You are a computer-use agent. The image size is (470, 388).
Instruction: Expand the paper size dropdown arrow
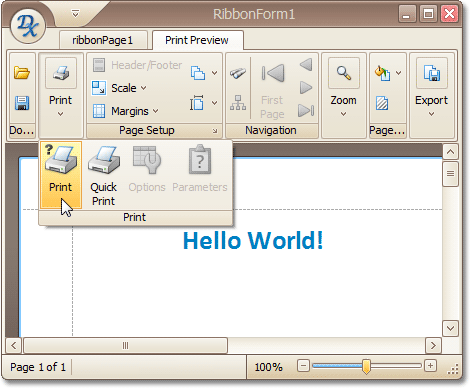pyautogui.click(x=215, y=103)
